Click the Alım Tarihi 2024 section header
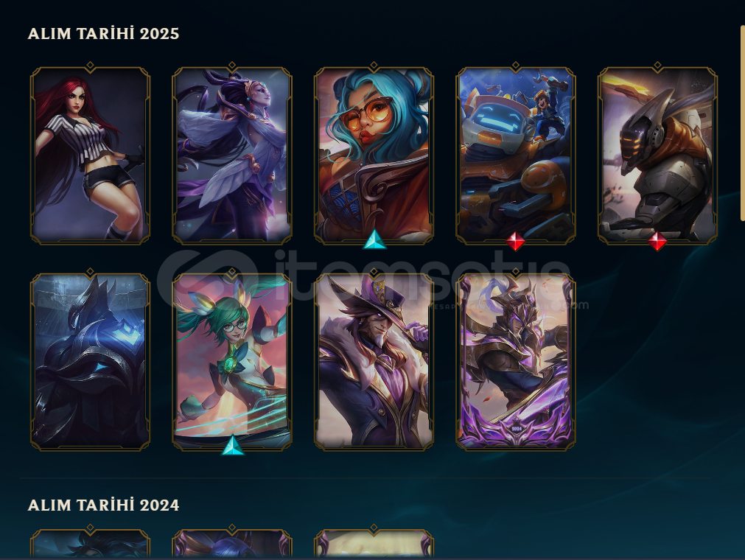The image size is (745, 560). (x=104, y=505)
